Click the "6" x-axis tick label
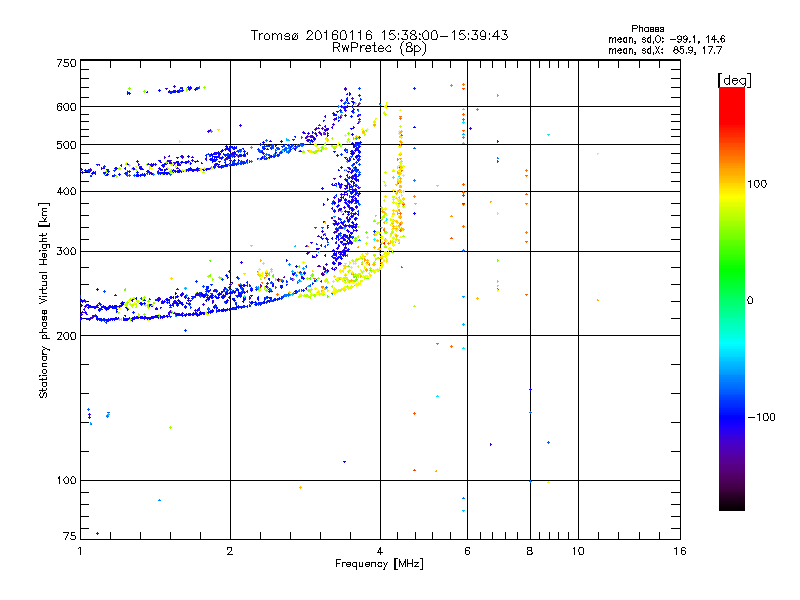Screen dimensions: 800x600 [467, 551]
